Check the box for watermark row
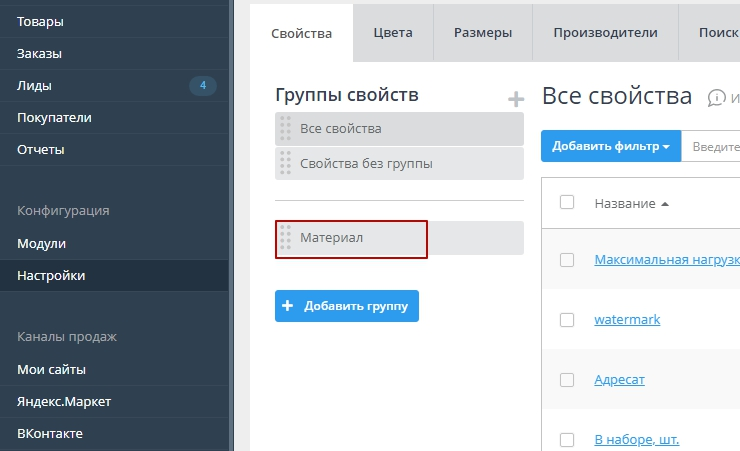The image size is (740, 451). pos(567,320)
